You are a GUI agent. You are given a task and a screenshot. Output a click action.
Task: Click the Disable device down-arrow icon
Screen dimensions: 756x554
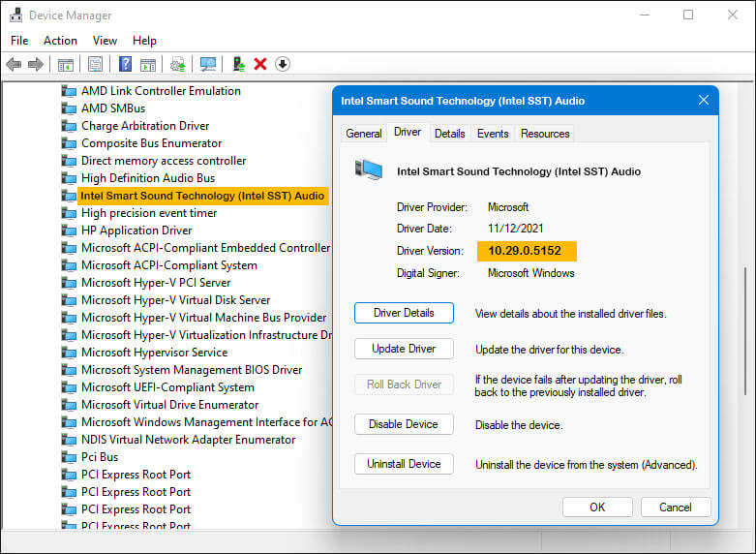coord(283,64)
